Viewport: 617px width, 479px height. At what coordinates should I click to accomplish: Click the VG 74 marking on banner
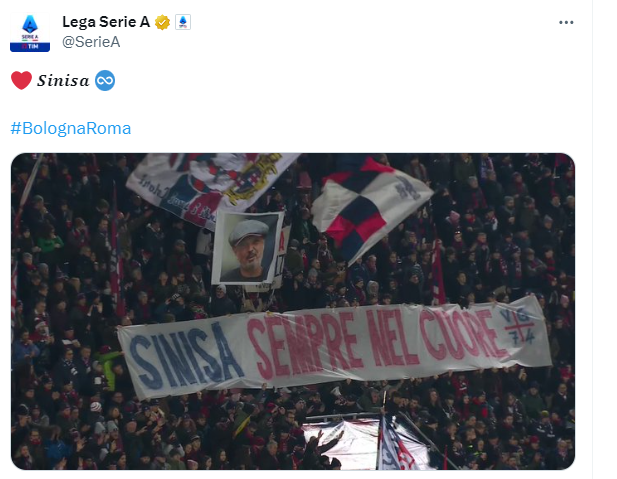(519, 326)
